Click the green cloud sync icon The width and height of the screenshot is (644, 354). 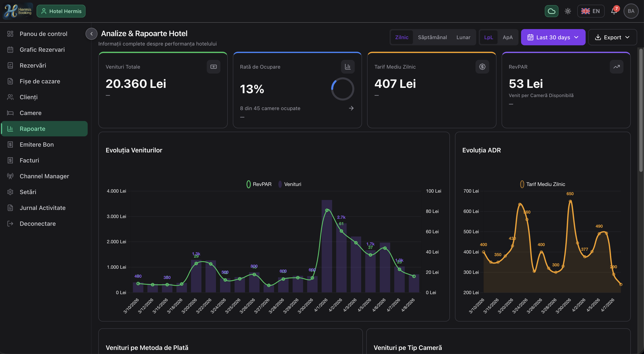coord(551,11)
